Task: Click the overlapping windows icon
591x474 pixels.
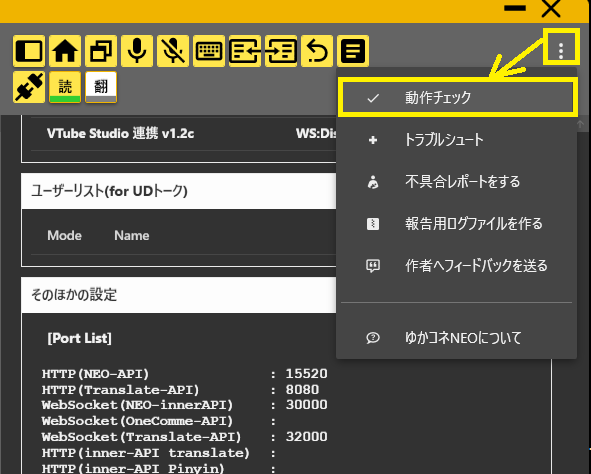Action: [101, 51]
